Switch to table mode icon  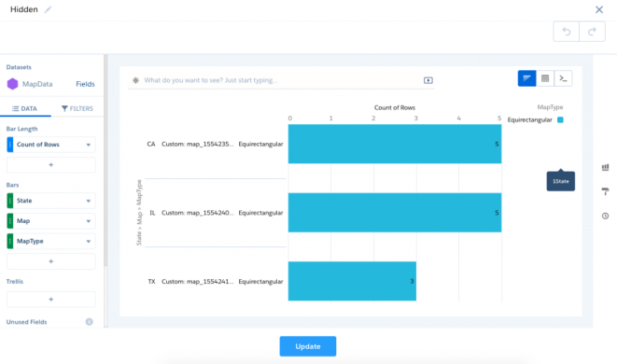545,78
